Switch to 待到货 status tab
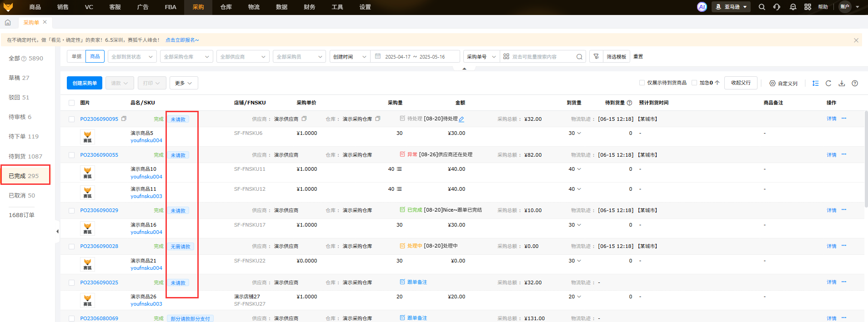The width and height of the screenshot is (868, 322). pos(25,156)
